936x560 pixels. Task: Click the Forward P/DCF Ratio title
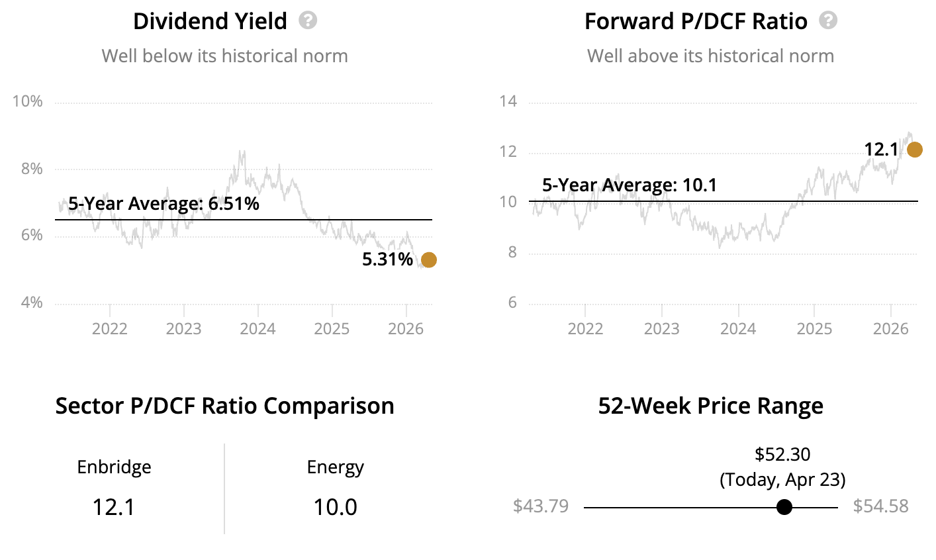click(x=696, y=21)
